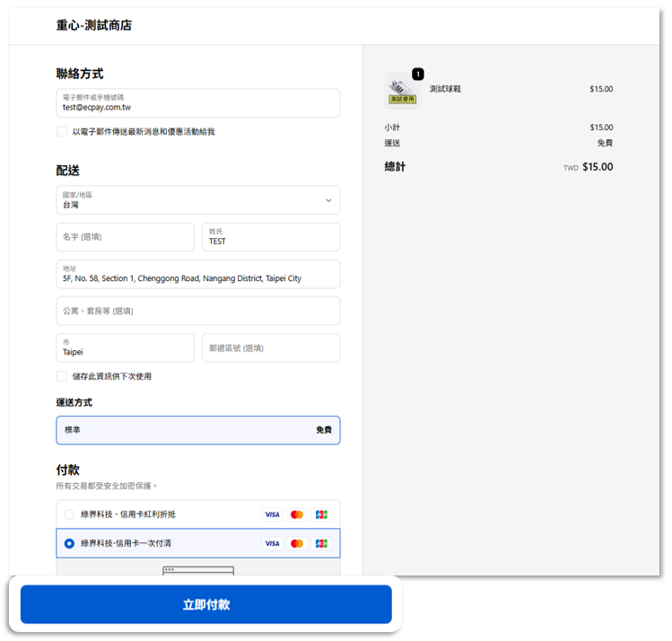Click the 測試球鞋 product thumbnail
Image resolution: width=672 pixels, height=641 pixels.
pyautogui.click(x=402, y=91)
